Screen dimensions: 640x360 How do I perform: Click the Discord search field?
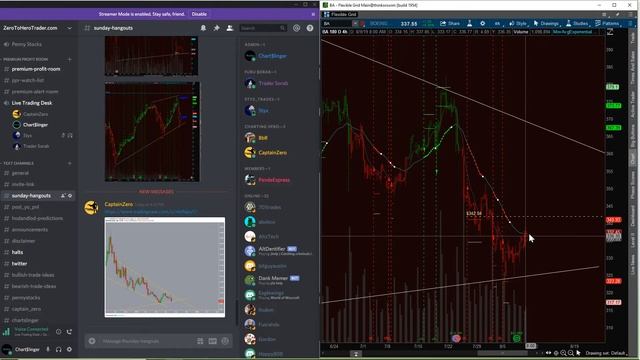[x=262, y=28]
